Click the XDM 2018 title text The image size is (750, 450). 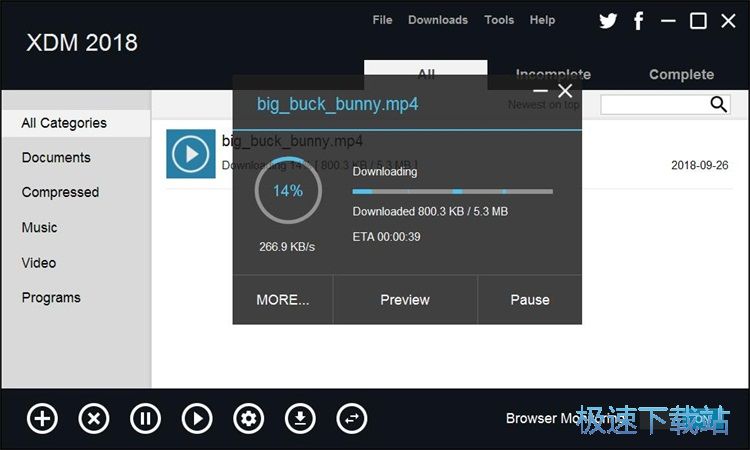pyautogui.click(x=82, y=43)
